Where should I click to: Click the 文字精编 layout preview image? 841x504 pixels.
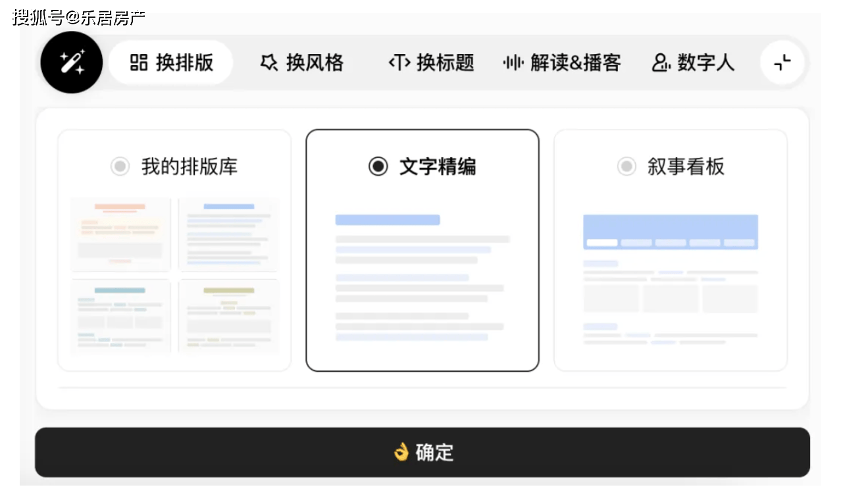click(x=422, y=277)
